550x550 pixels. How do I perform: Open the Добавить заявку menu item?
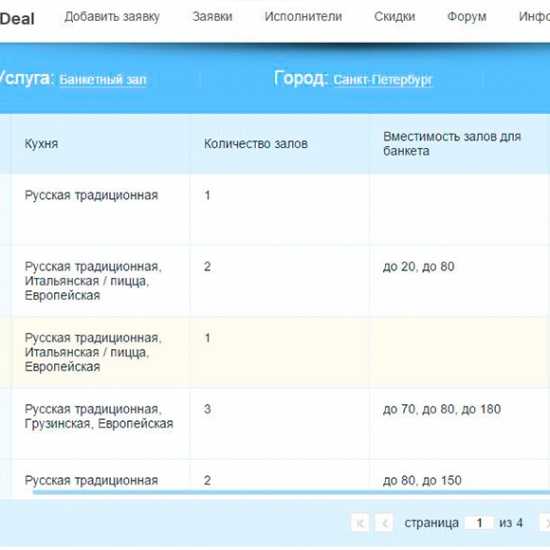coord(112,16)
